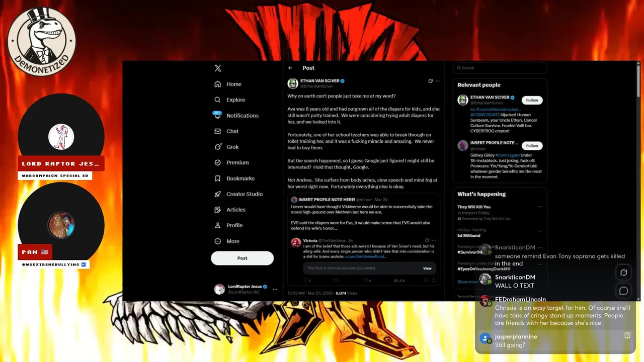Click SnarkticonDM's WALL O TEXT chat message
Screen dimensions: 644x362
515,286
